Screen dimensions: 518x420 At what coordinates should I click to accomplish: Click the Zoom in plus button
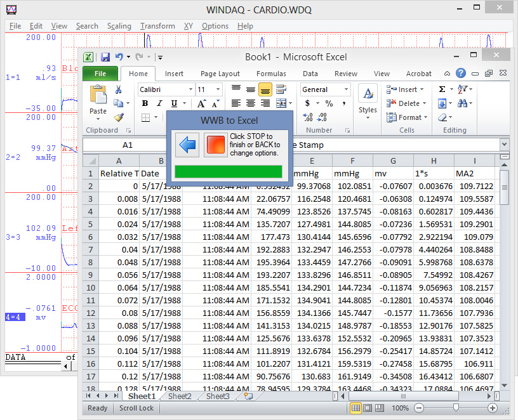tap(492, 408)
